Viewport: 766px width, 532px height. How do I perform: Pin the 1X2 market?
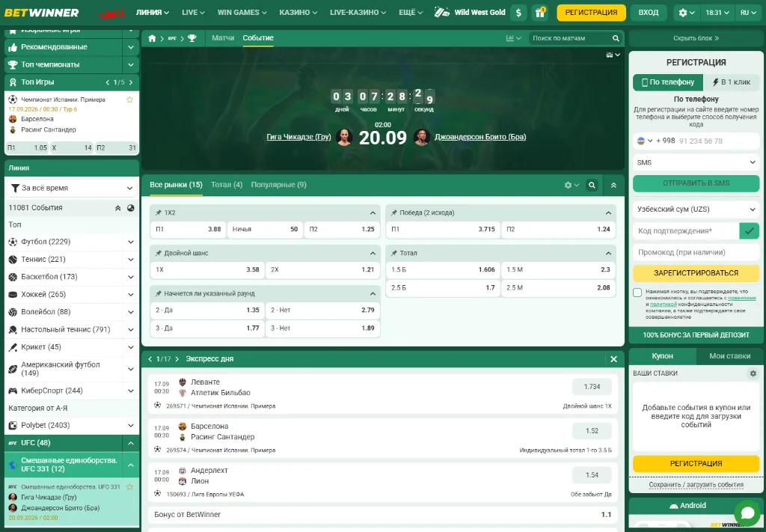pos(159,213)
